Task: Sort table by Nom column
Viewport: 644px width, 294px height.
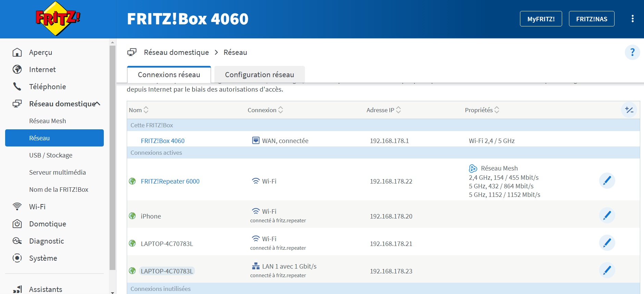Action: coord(139,110)
